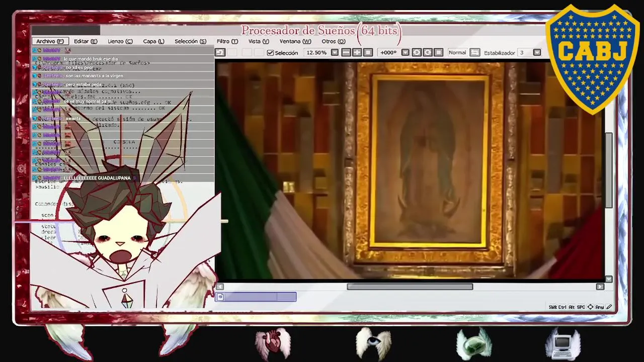This screenshot has height=362, width=644.
Task: Click chat message 'awanta'
Action: (73, 119)
